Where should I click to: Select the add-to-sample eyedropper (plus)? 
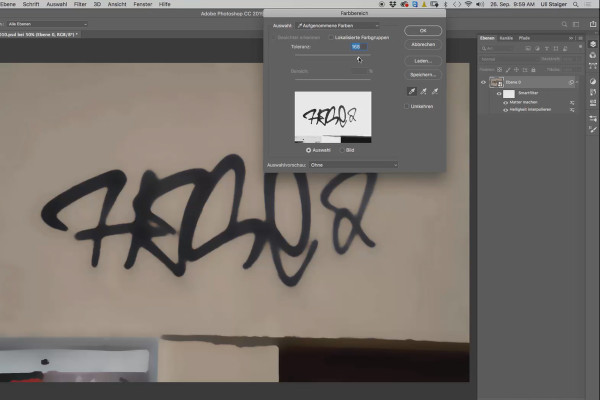point(423,91)
